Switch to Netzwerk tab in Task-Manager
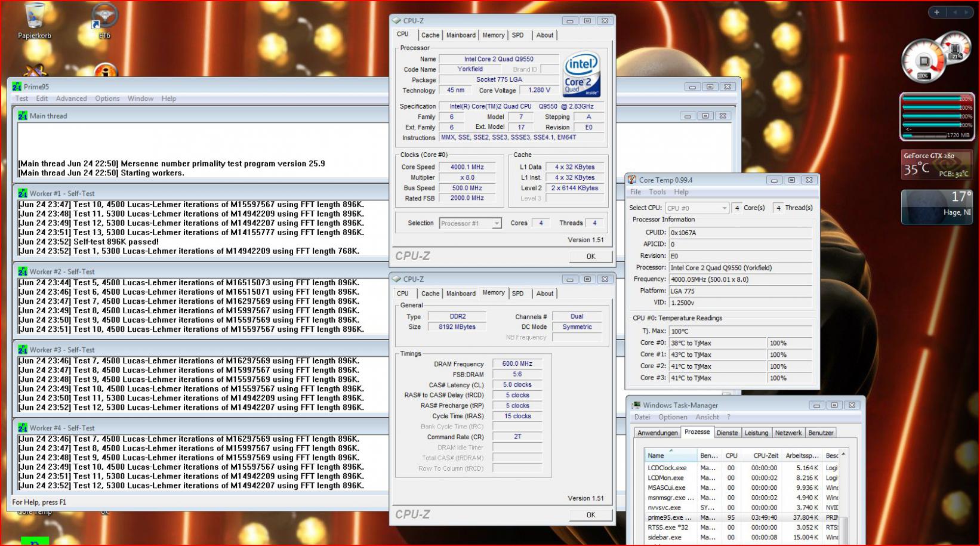980x546 pixels. click(788, 433)
